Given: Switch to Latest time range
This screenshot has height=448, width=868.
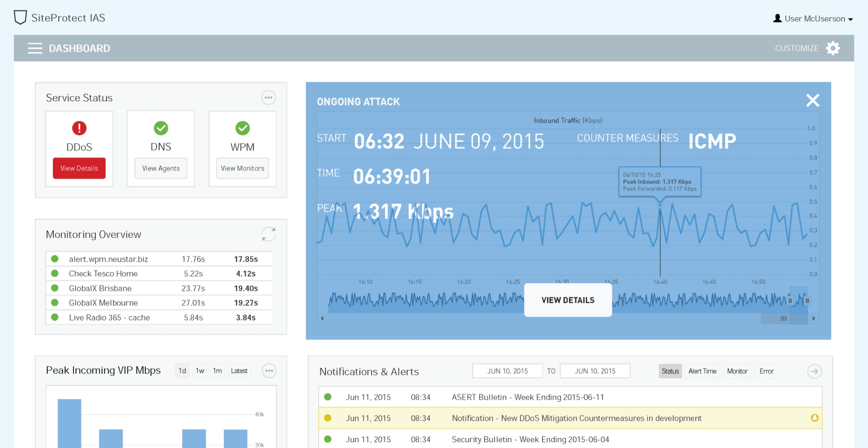Looking at the screenshot, I should tap(239, 371).
